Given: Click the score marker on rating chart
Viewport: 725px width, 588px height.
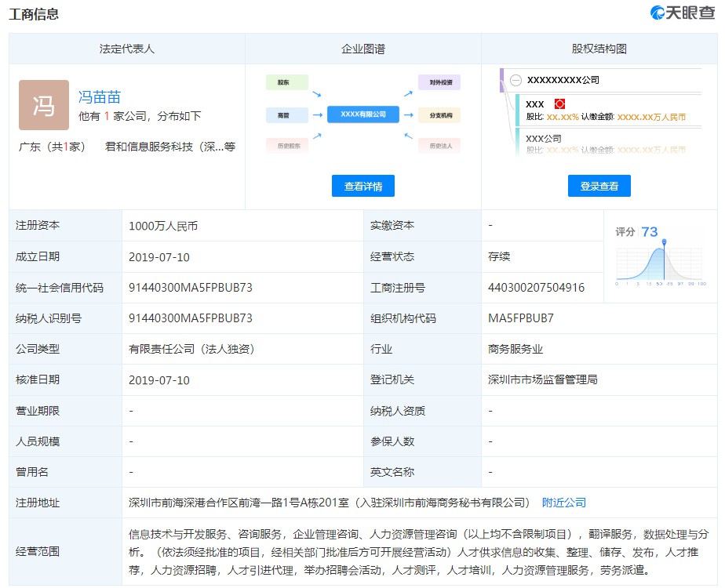Looking at the screenshot, I should click(664, 241).
